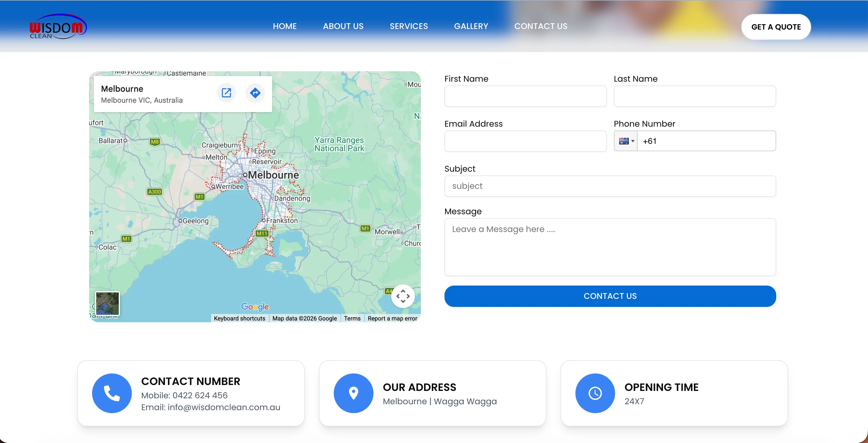Go to the Services page
This screenshot has width=868, height=443.
point(409,26)
